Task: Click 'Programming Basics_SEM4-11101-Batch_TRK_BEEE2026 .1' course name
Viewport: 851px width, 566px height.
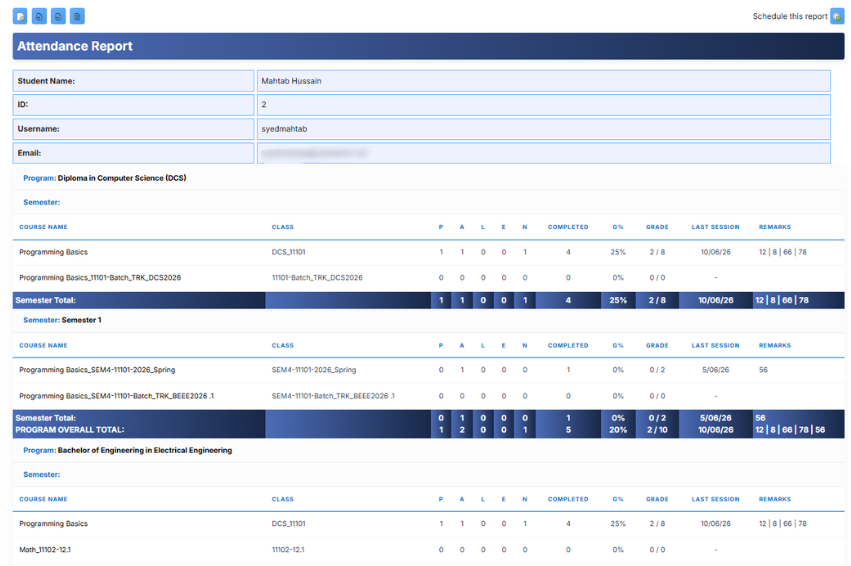Action: pyautogui.click(x=117, y=396)
